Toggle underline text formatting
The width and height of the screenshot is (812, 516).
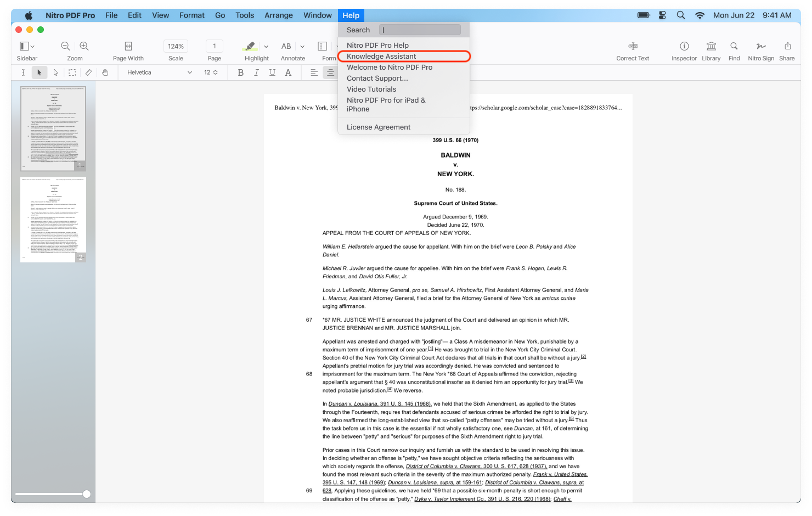click(272, 72)
